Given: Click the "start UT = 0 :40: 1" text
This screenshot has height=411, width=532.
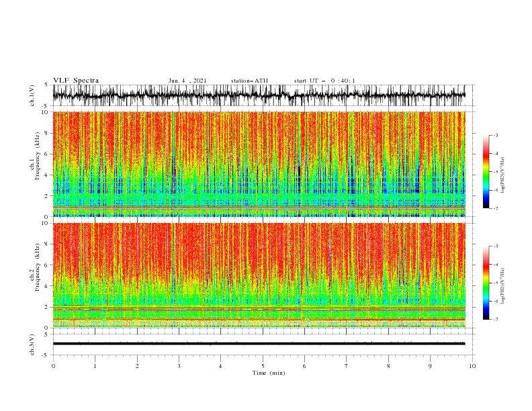Looking at the screenshot, I should coord(324,81).
